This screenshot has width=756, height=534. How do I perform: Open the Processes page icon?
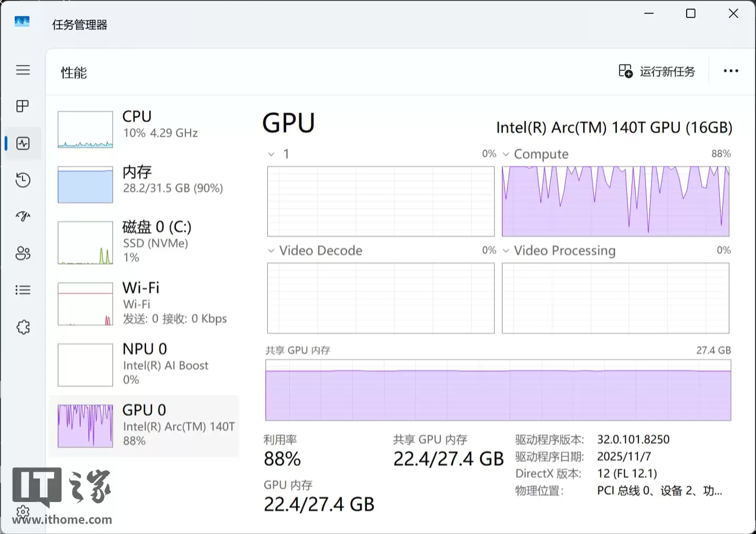tap(23, 106)
